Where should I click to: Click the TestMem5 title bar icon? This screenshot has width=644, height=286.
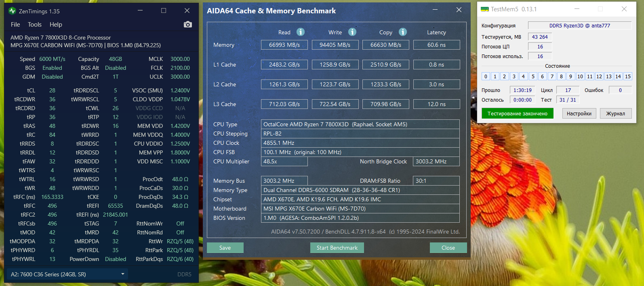click(x=484, y=9)
